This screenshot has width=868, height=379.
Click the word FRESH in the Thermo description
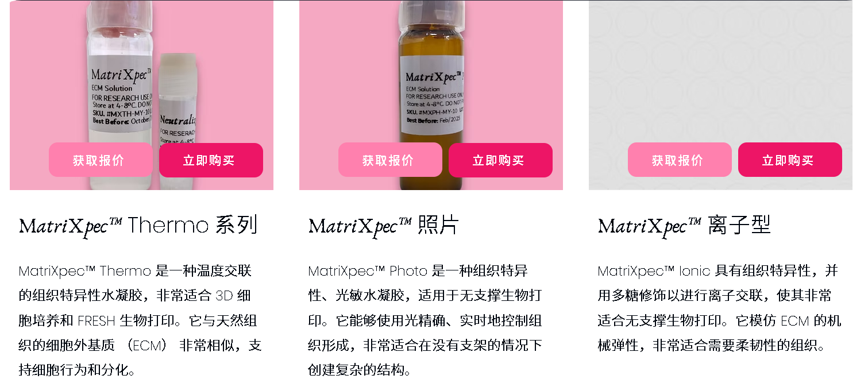(x=97, y=320)
